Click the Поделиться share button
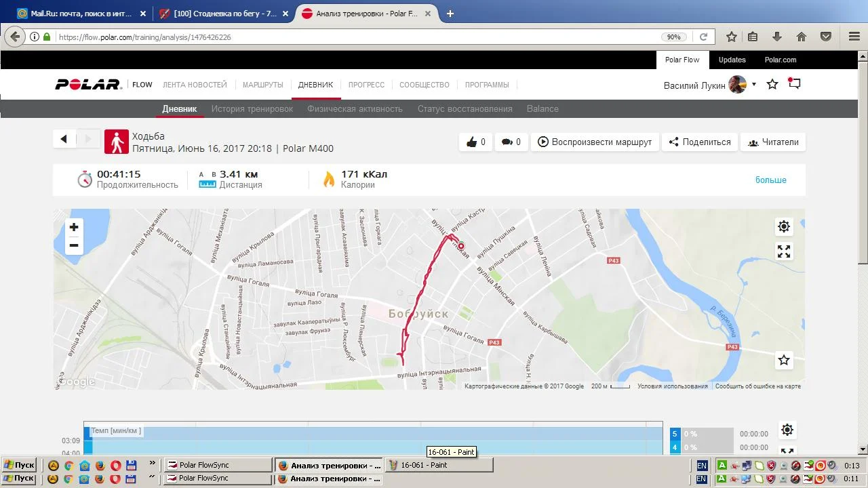The width and height of the screenshot is (868, 488). click(x=700, y=142)
